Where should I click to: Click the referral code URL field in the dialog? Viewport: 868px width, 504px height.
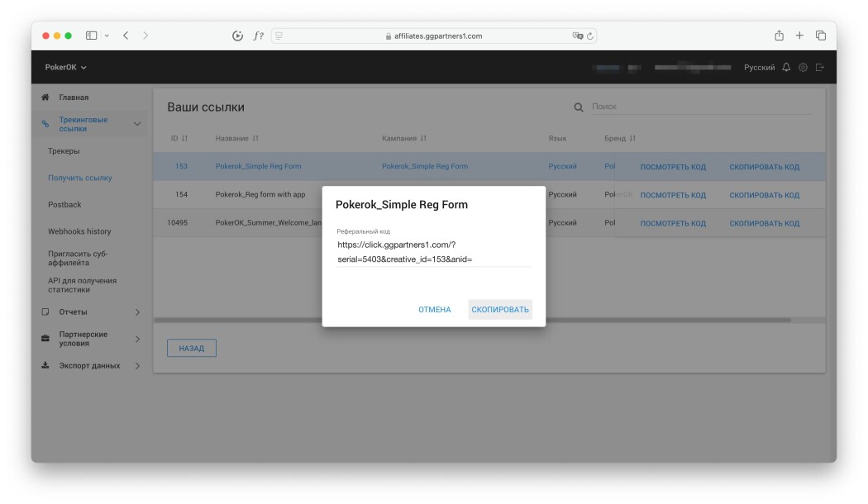[433, 252]
